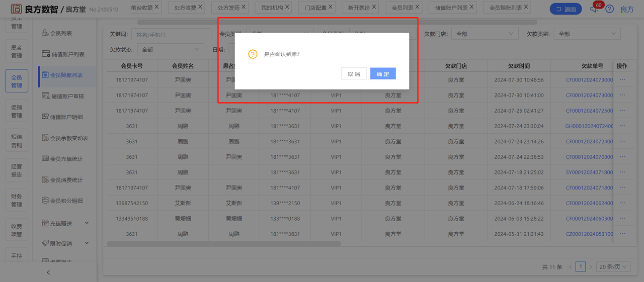The width and height of the screenshot is (644, 282).
Task: Open the 欠款门店 dropdown
Action: (x=485, y=34)
